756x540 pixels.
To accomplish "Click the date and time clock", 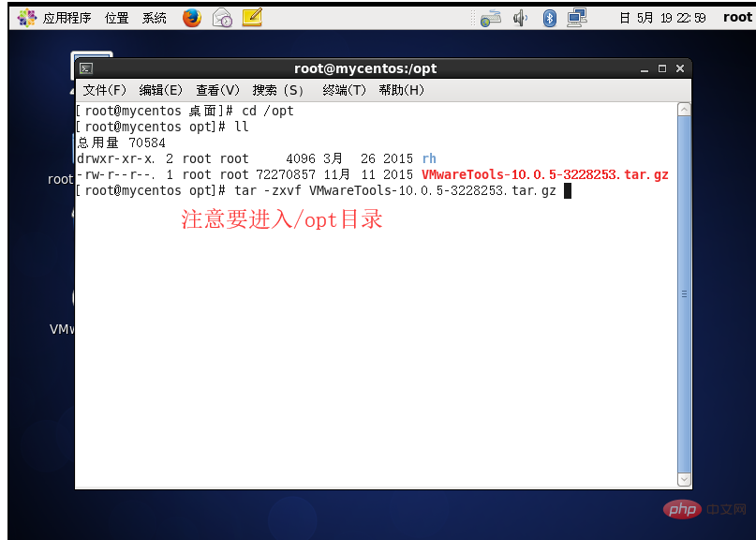I will pos(662,19).
